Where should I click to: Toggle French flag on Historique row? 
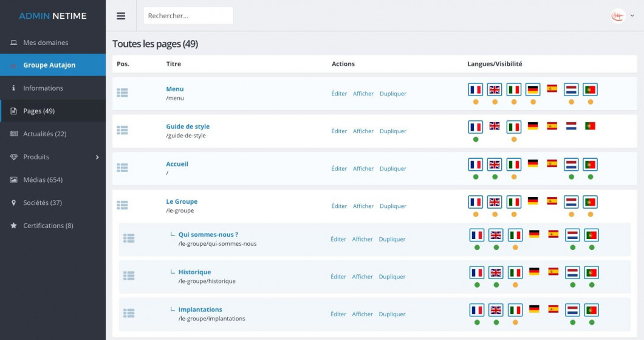[477, 272]
